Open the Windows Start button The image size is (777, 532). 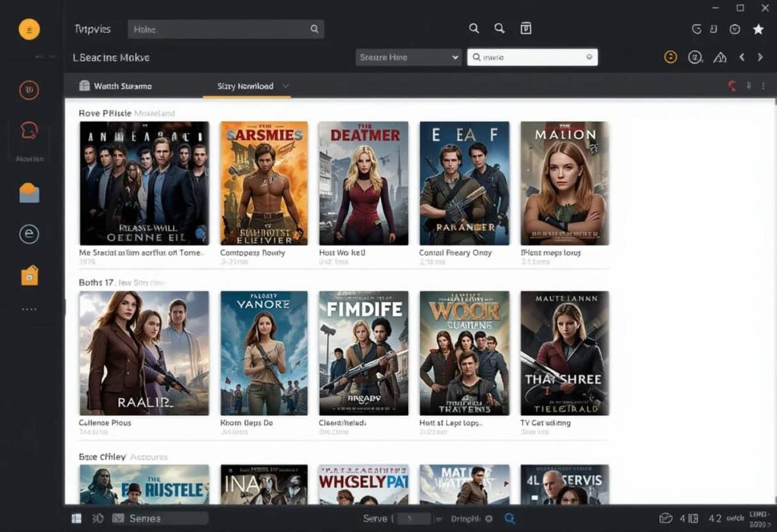(77, 518)
